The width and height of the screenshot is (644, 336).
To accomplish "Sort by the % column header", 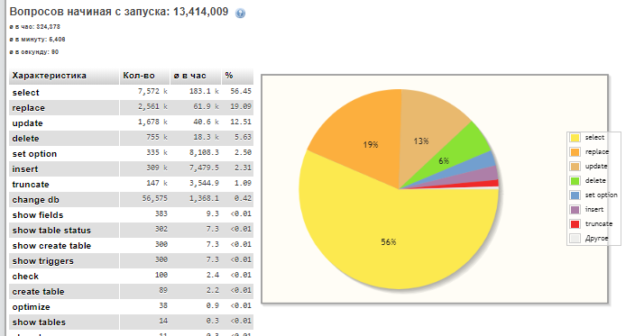I will click(x=237, y=76).
